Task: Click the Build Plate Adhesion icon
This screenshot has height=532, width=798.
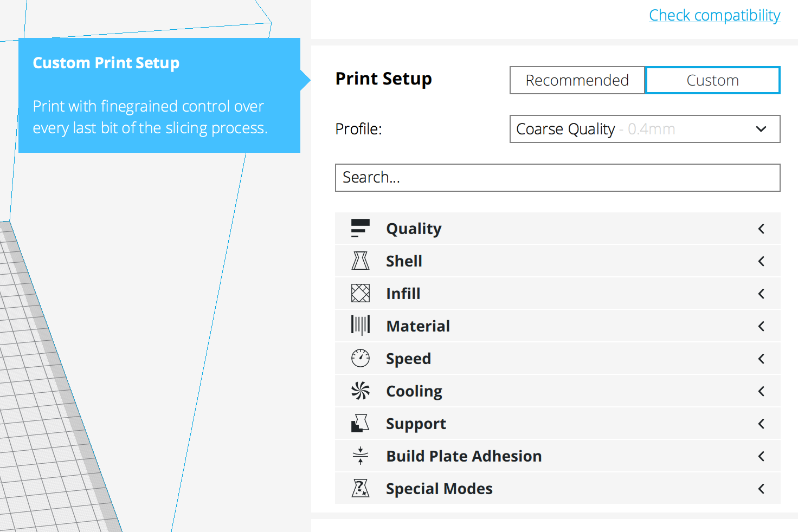Action: click(x=360, y=456)
